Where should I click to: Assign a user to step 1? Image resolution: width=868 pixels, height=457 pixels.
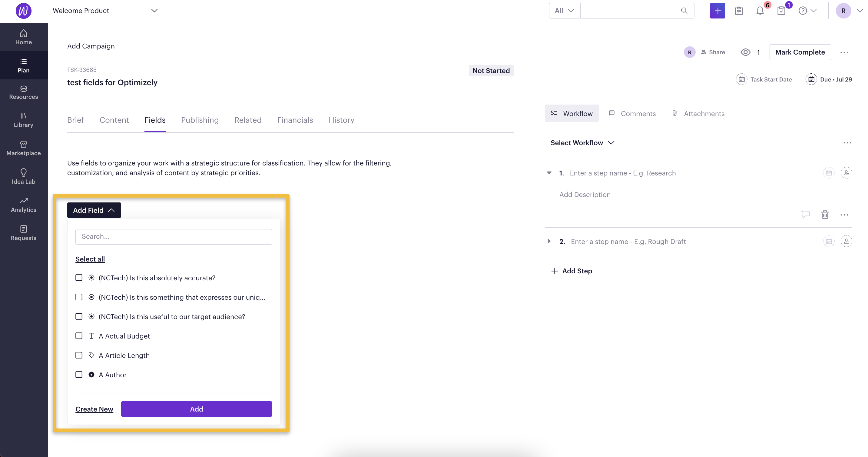[846, 173]
